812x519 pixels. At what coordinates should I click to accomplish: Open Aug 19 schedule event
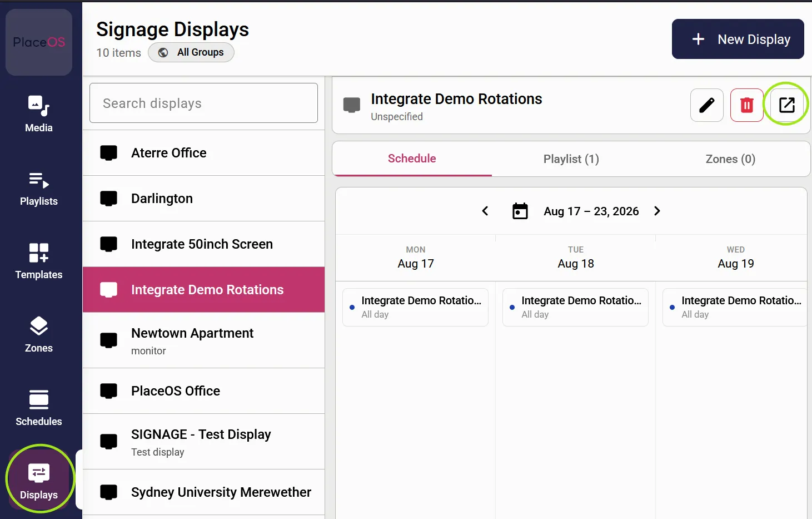735,307
